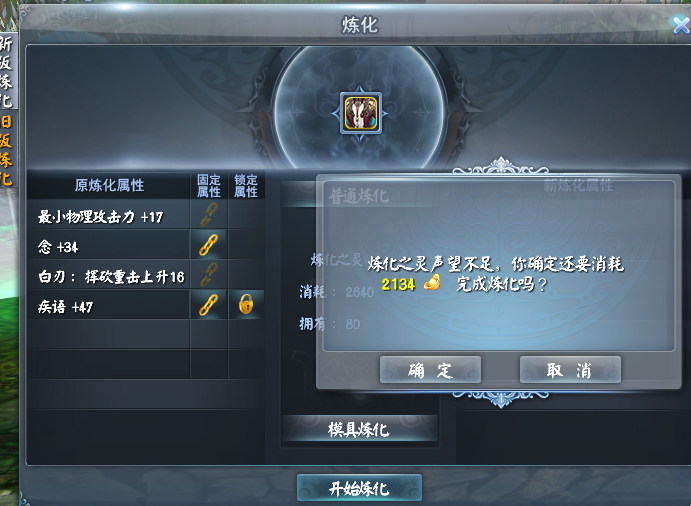Toggle fixed chain for 白刃 挥砍重击上升16
Viewport: 691px width, 506px height.
208,275
